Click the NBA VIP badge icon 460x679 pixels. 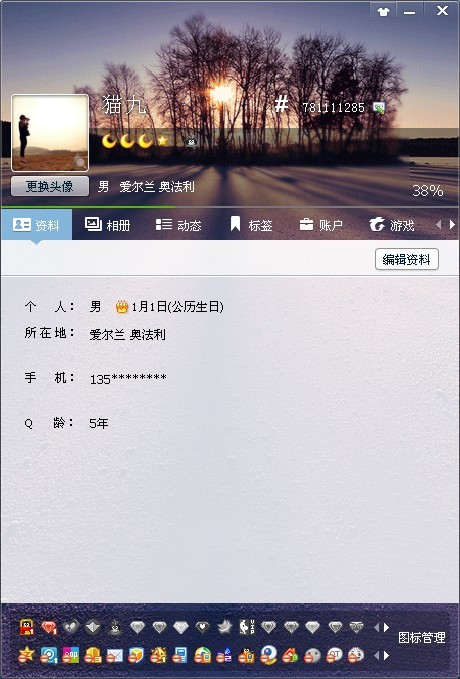pos(247,627)
